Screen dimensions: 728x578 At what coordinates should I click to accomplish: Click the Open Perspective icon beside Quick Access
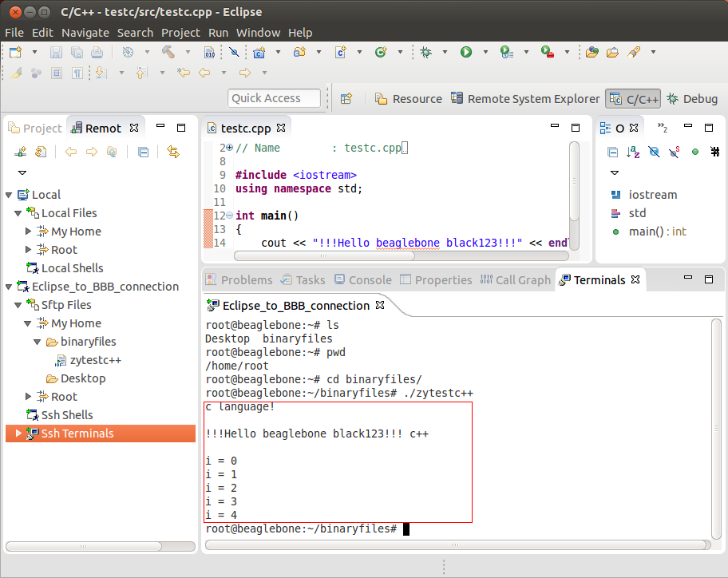click(346, 99)
